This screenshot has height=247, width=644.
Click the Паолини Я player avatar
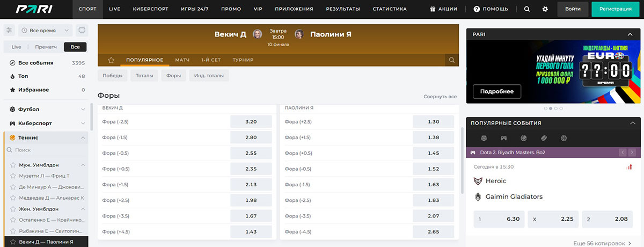(x=299, y=34)
